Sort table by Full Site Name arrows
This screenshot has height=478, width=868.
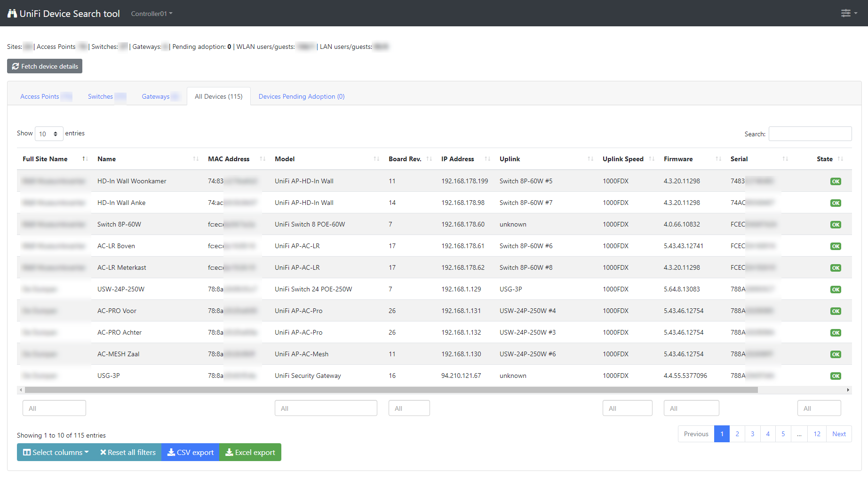(85, 159)
